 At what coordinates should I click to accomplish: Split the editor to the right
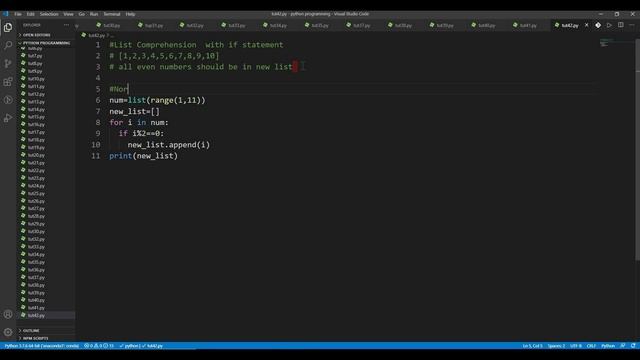pyautogui.click(x=620, y=25)
